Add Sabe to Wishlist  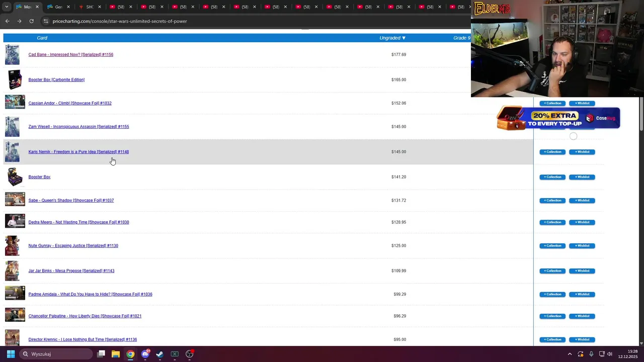582,200
